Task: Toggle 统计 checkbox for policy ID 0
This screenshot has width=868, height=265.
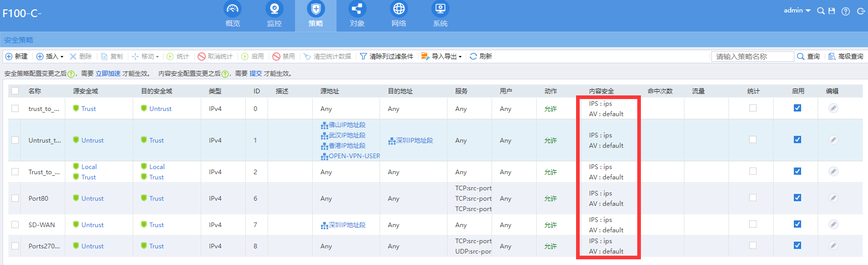Action: 753,108
